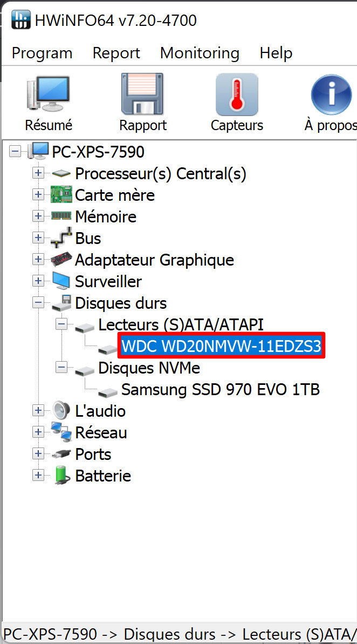Click the HWiNFO64 app icon in title bar

pos(20,20)
